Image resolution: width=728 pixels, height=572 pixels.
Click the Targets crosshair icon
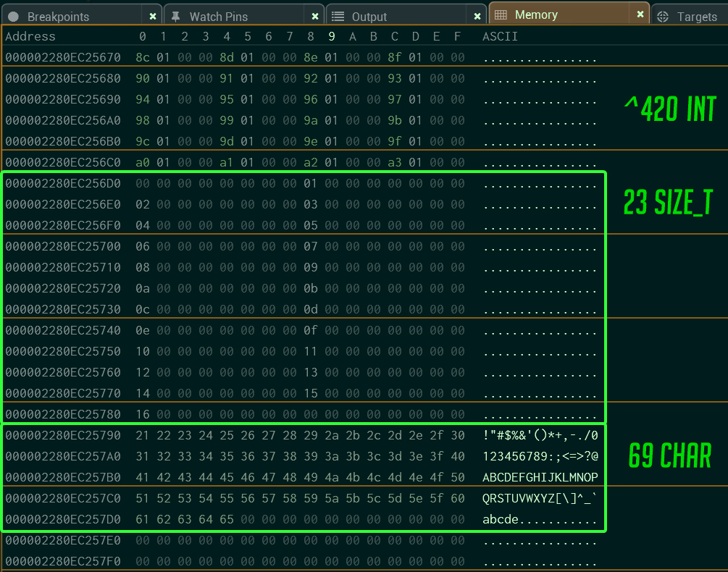point(663,16)
